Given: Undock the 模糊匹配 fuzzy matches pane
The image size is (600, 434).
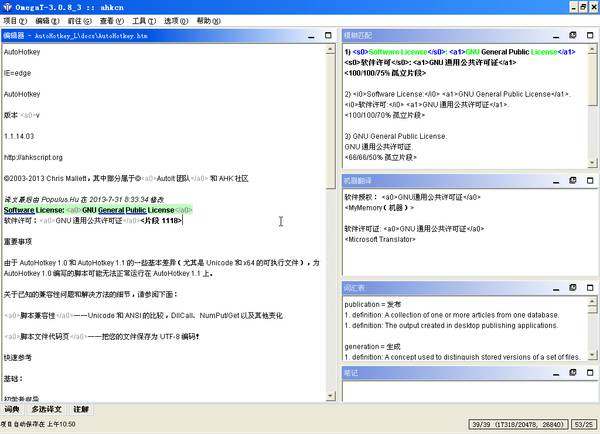Looking at the screenshot, I should (573, 35).
